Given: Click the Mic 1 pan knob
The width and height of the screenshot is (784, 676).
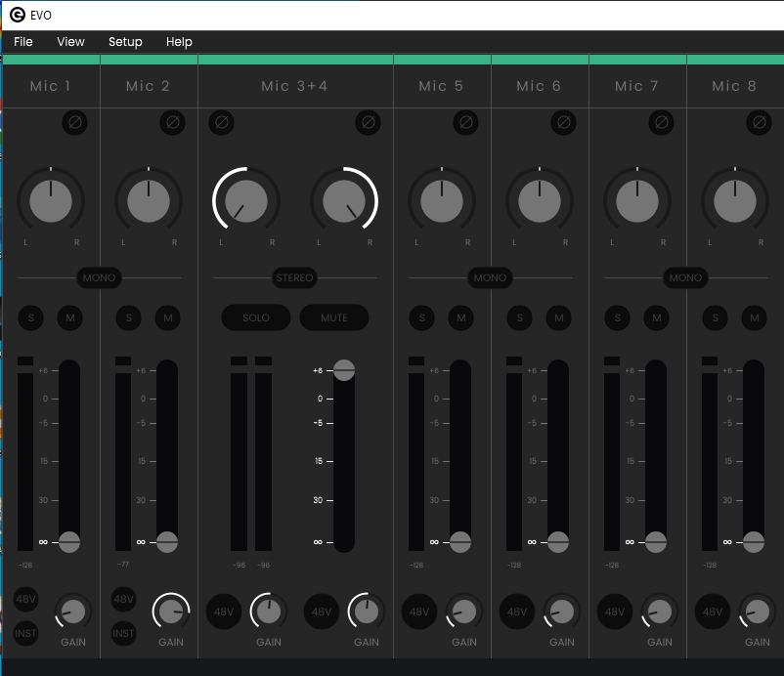Looking at the screenshot, I should pyautogui.click(x=51, y=201).
